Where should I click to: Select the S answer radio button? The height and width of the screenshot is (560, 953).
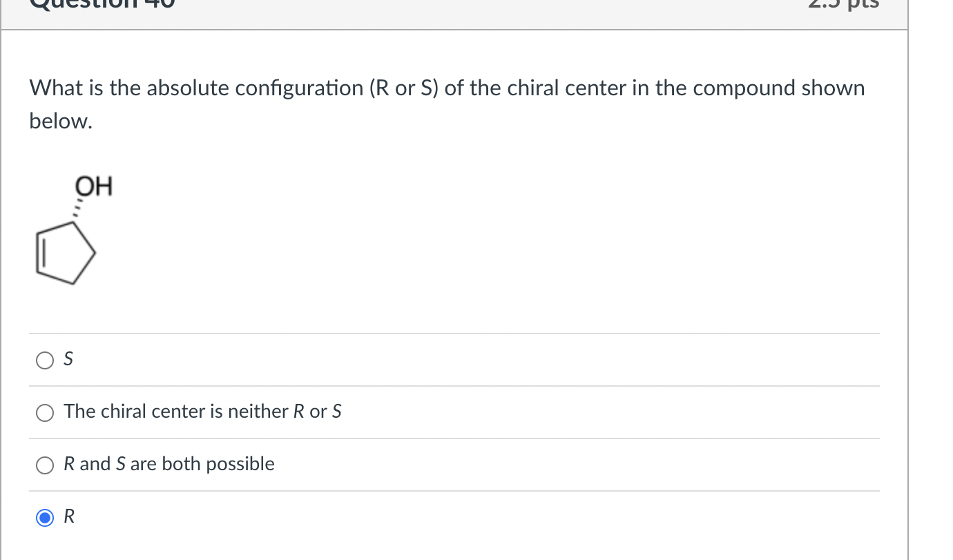tap(44, 360)
